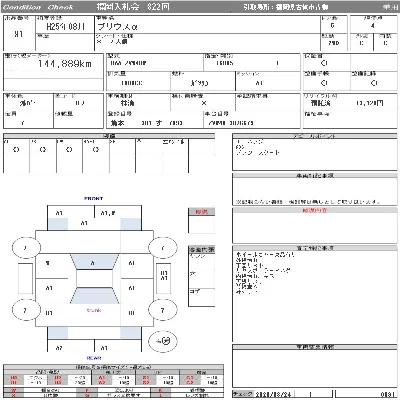Click the red A1 swatch in damage legend

click(102, 378)
